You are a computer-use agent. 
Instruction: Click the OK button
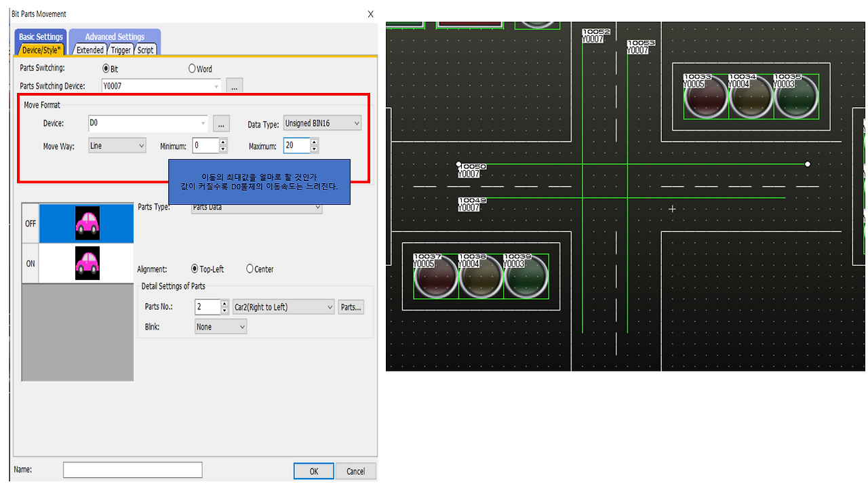(x=313, y=471)
